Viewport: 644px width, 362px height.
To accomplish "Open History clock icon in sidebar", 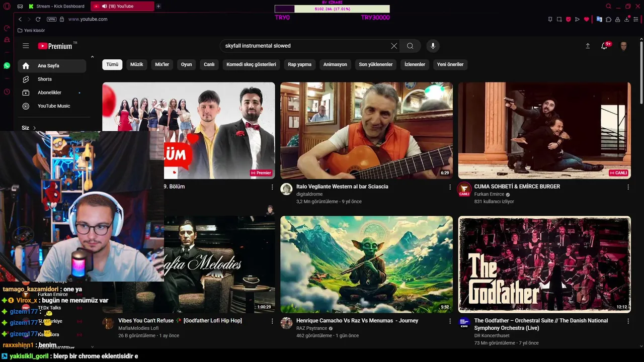I will 7,92.
